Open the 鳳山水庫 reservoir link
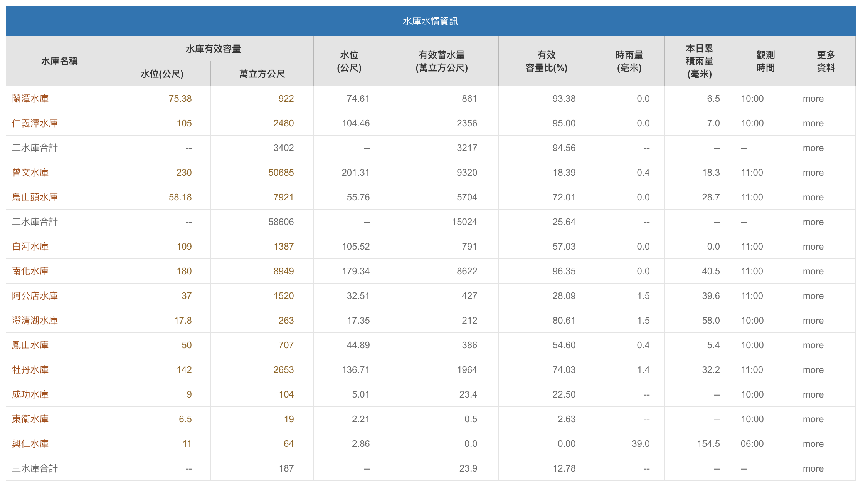Image resolution: width=868 pixels, height=490 pixels. [x=30, y=345]
